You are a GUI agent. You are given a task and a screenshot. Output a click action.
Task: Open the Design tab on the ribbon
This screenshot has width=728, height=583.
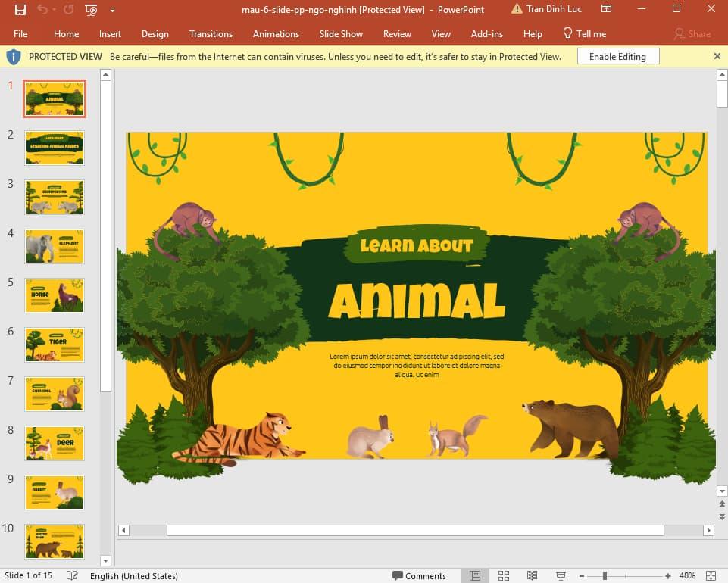point(155,33)
